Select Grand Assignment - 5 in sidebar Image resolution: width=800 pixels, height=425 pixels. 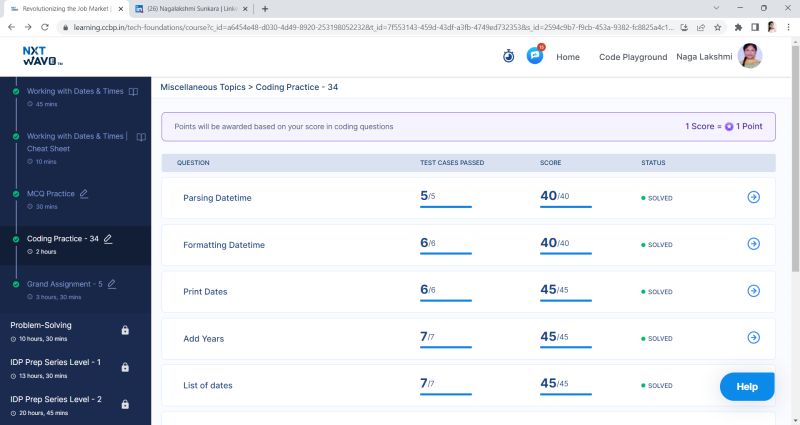65,284
